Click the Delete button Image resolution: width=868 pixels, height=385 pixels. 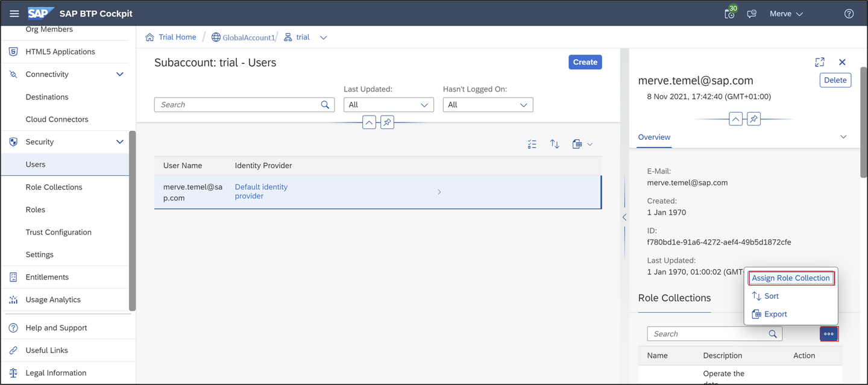coord(835,80)
